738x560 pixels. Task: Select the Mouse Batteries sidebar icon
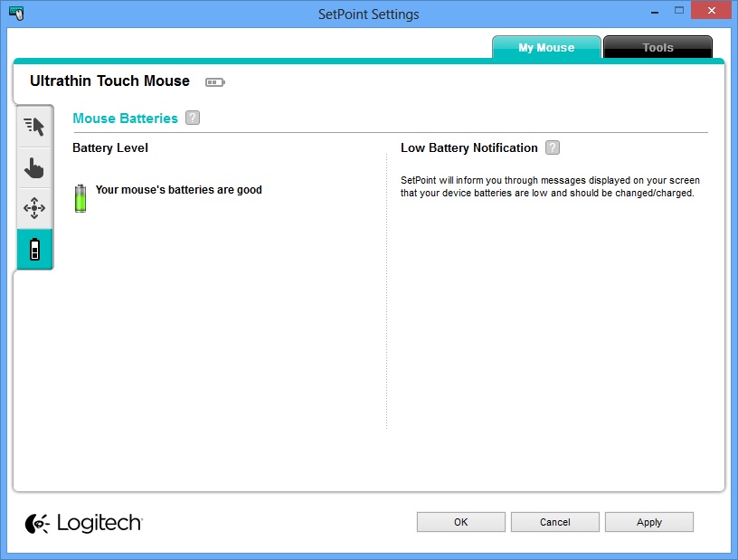point(34,249)
